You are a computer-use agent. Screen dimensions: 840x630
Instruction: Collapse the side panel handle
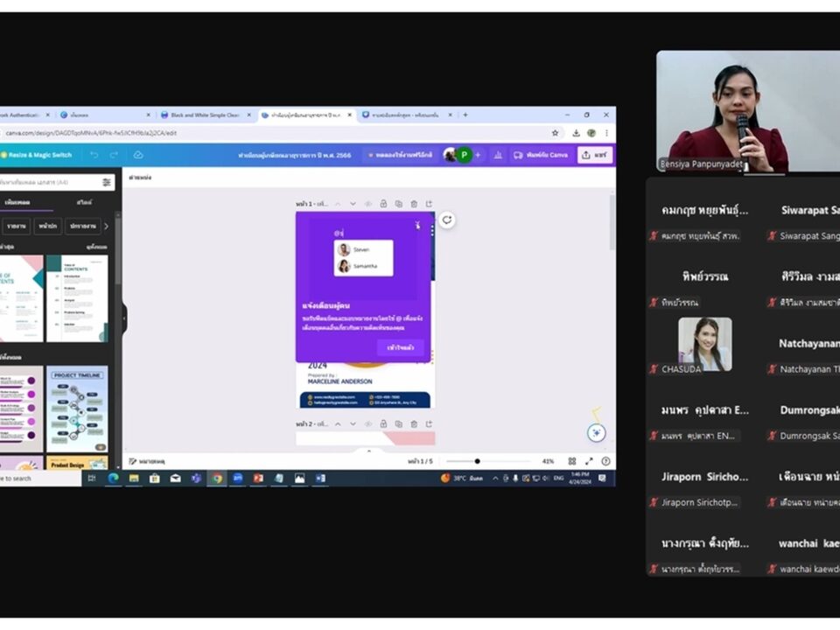pos(124,318)
